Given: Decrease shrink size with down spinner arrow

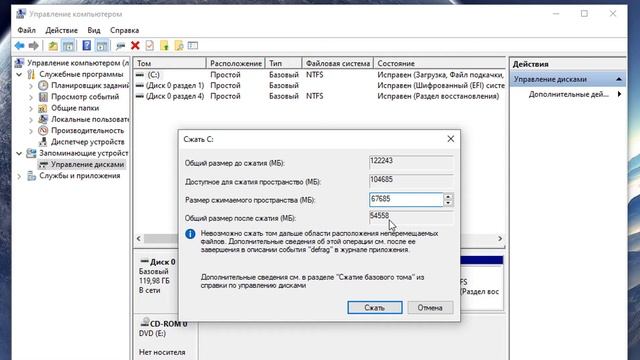Looking at the screenshot, I should coord(448,203).
